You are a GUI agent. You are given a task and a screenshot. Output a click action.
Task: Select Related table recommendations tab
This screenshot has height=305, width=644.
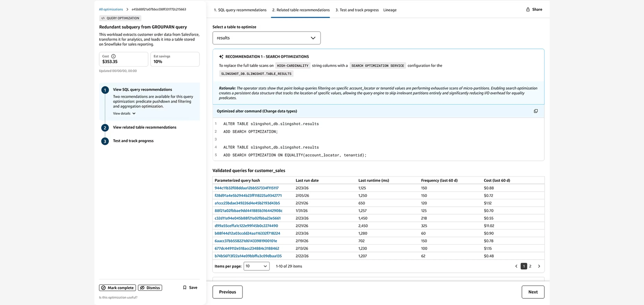pyautogui.click(x=301, y=10)
